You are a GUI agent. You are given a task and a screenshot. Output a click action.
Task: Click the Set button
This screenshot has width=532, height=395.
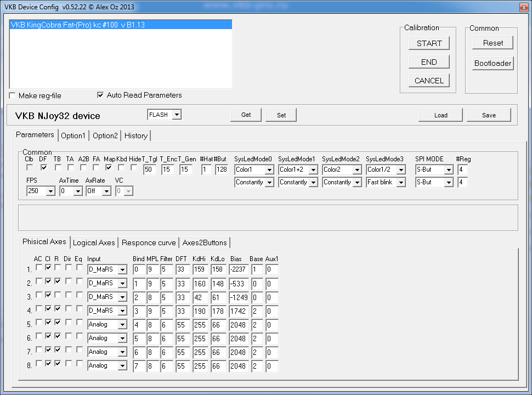coord(281,115)
